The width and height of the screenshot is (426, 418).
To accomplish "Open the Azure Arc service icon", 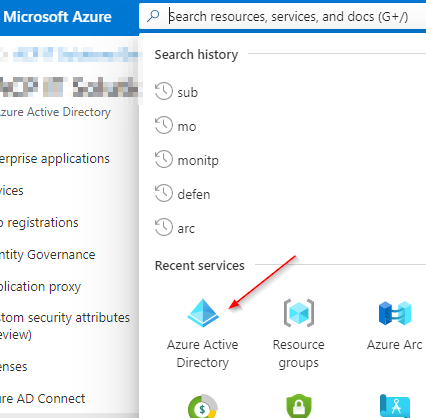I will 395,313.
